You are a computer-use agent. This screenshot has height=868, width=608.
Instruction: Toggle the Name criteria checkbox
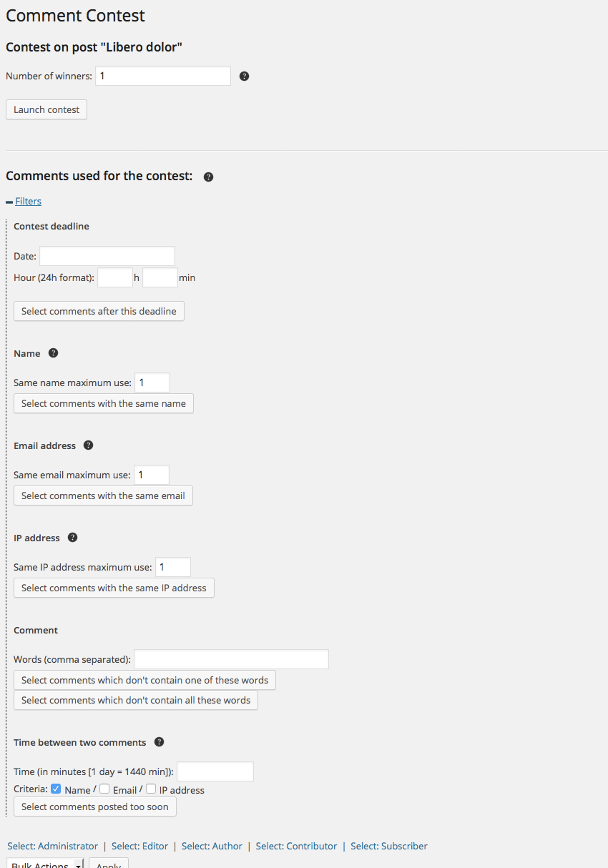pyautogui.click(x=56, y=789)
